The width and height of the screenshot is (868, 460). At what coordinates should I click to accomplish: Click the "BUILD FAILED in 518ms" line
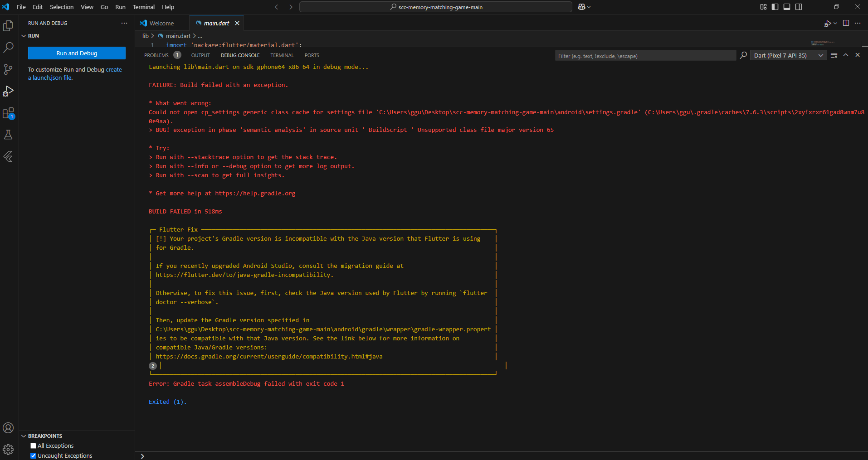pos(185,212)
